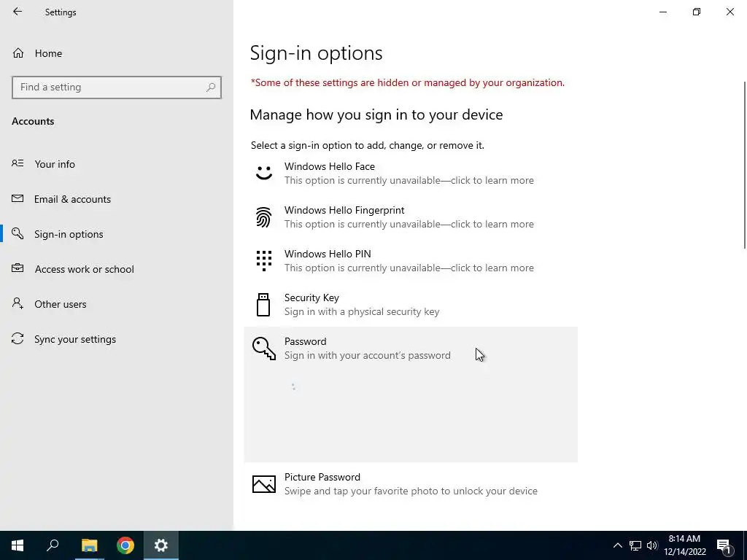Open Sync your settings page

click(x=117, y=339)
